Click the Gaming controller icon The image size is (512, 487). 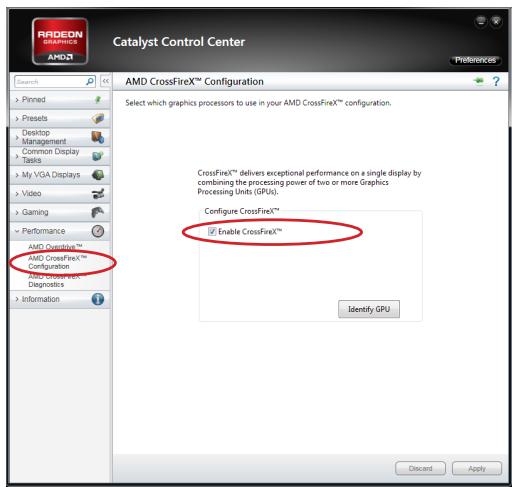pyautogui.click(x=98, y=212)
